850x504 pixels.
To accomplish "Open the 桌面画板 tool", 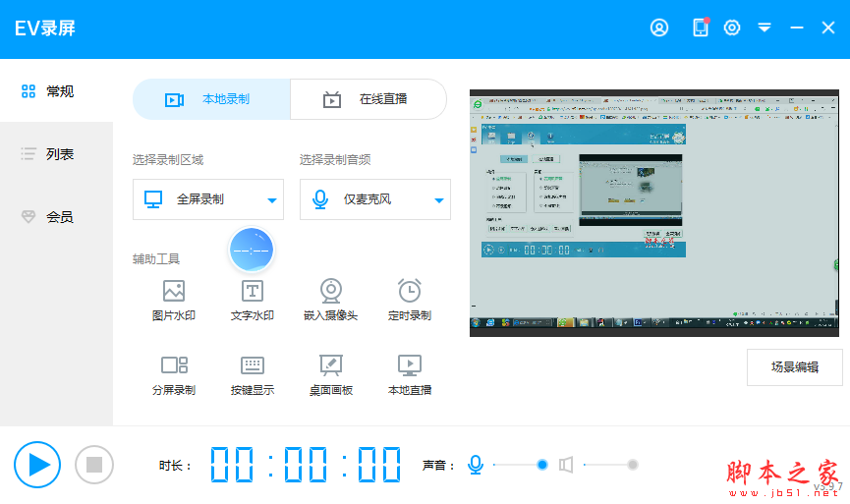I will [331, 375].
